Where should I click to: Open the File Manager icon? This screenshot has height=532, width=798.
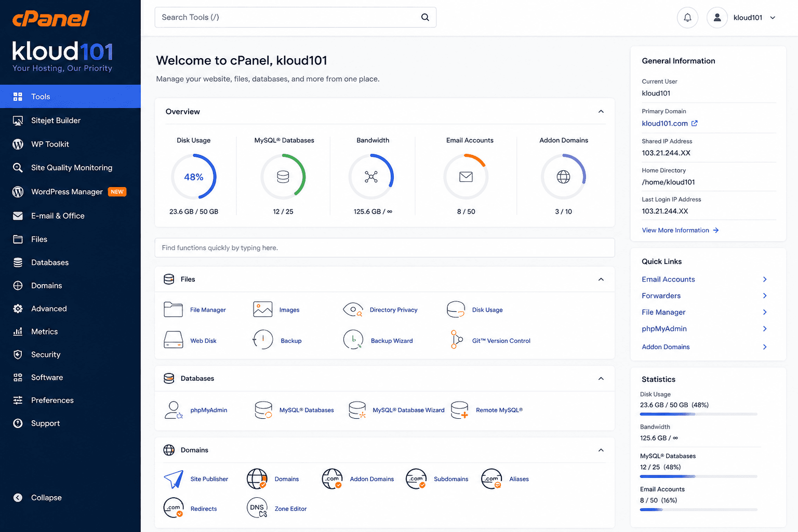[173, 310]
